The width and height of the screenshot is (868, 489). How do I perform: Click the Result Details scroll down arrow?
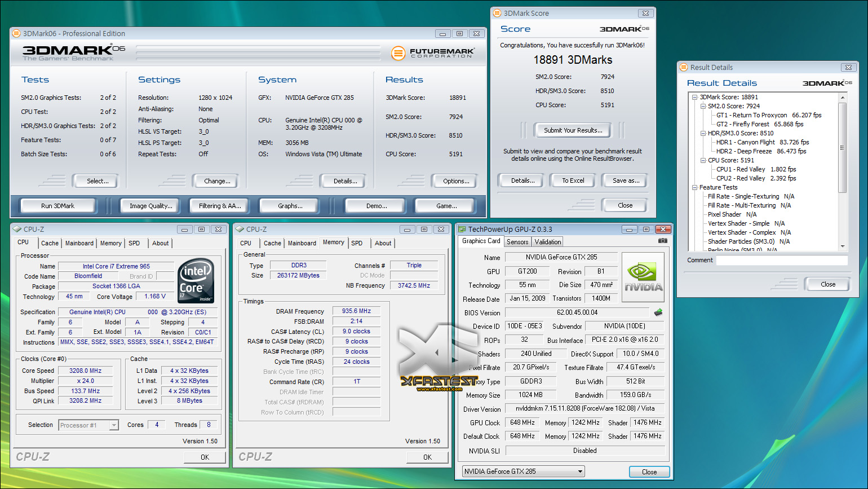pos(843,246)
